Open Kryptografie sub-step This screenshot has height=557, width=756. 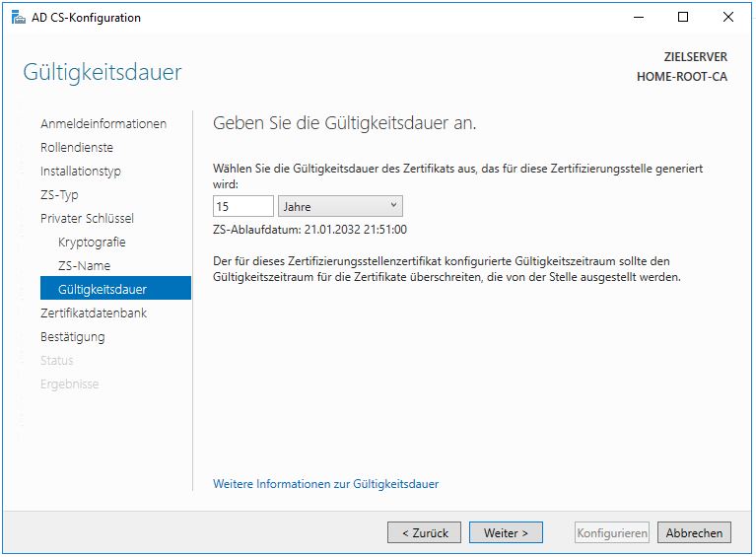(x=92, y=242)
